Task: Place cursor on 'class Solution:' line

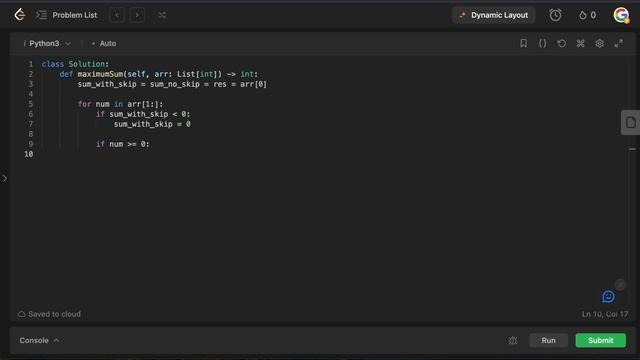Action: point(76,64)
